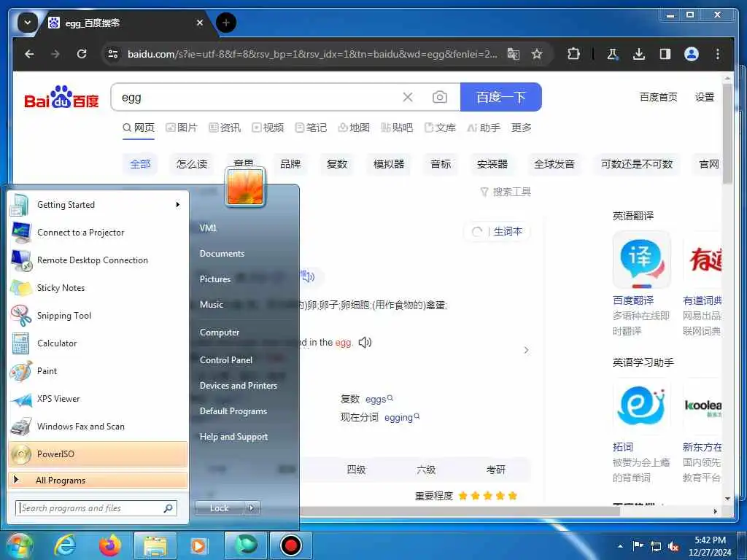
Task: Click the 更多 search category
Action: [x=521, y=128]
